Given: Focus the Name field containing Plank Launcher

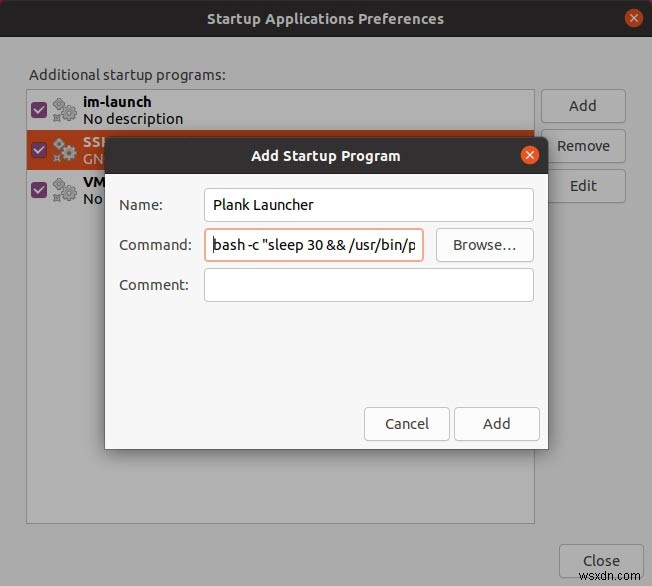Looking at the screenshot, I should tap(368, 205).
